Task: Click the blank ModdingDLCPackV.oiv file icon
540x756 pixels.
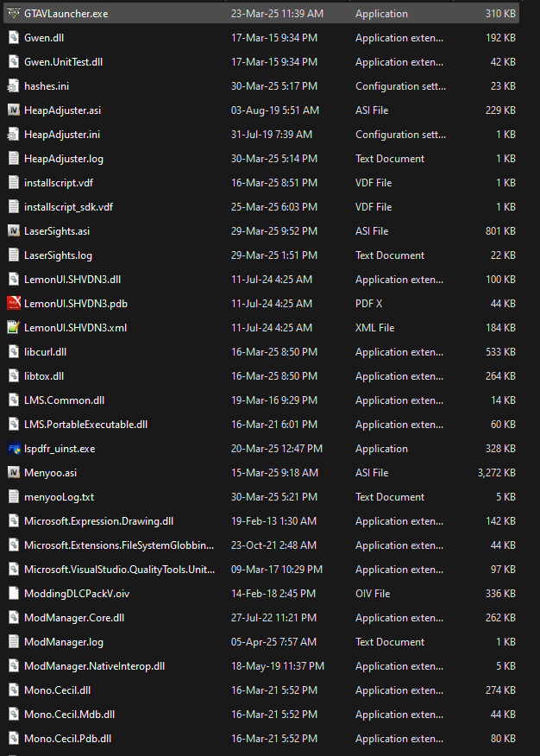Action: coord(14,593)
